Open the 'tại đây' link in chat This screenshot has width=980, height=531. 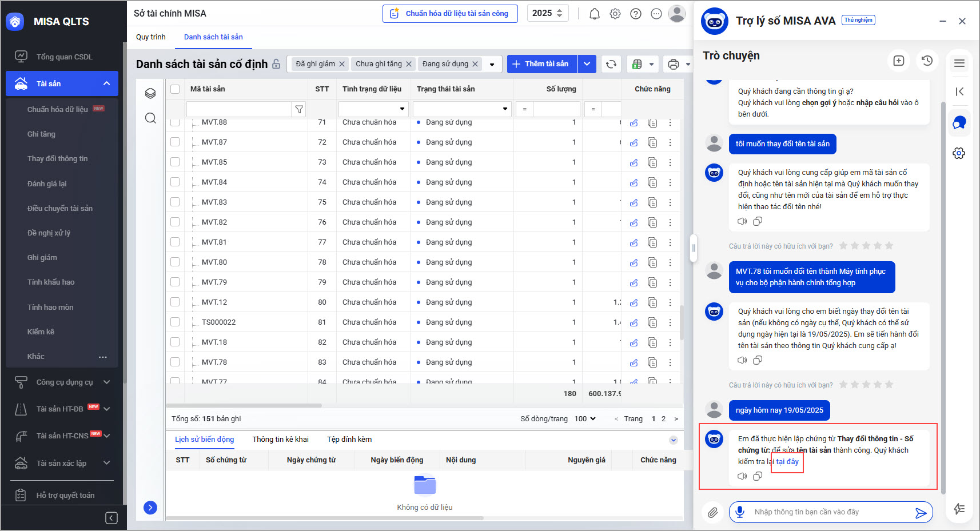pyautogui.click(x=787, y=462)
